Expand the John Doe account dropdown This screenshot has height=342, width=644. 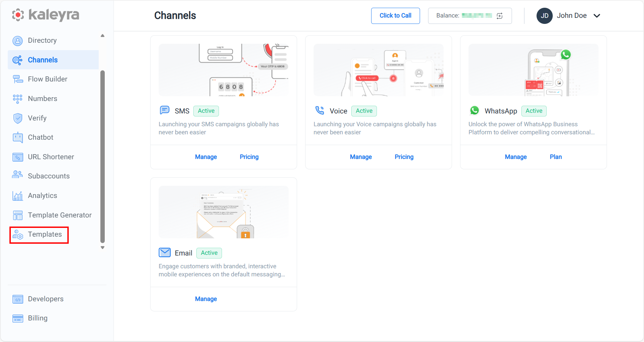pos(597,16)
